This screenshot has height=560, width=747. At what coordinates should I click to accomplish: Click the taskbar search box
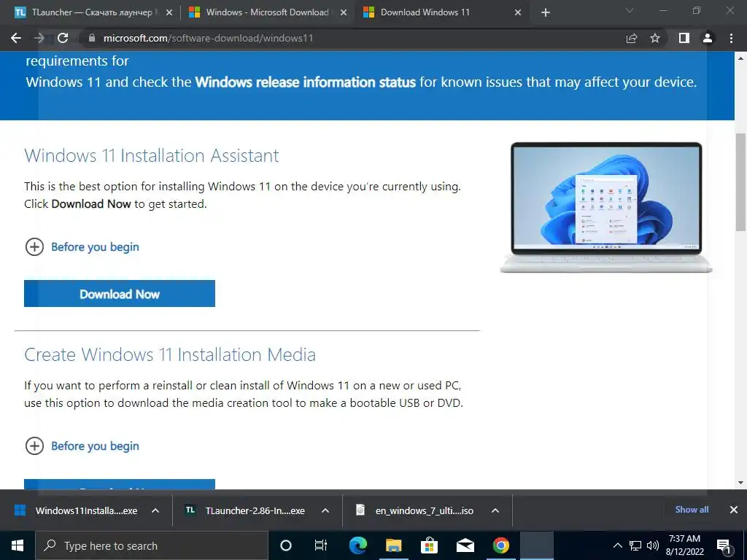(152, 545)
